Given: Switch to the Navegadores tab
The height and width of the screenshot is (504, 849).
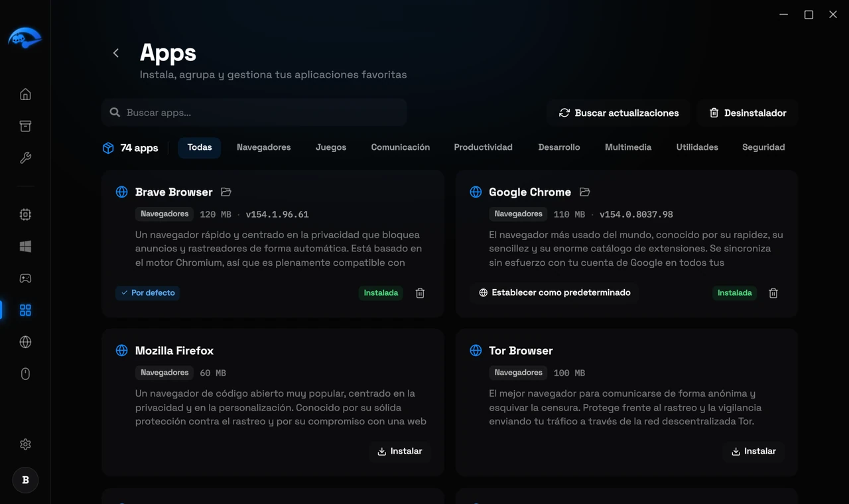Looking at the screenshot, I should click(x=264, y=147).
